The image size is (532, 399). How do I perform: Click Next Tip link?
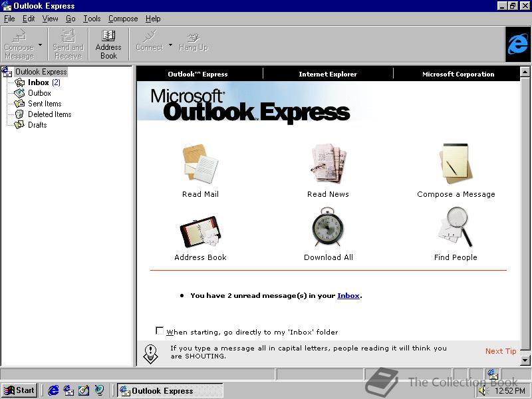501,351
